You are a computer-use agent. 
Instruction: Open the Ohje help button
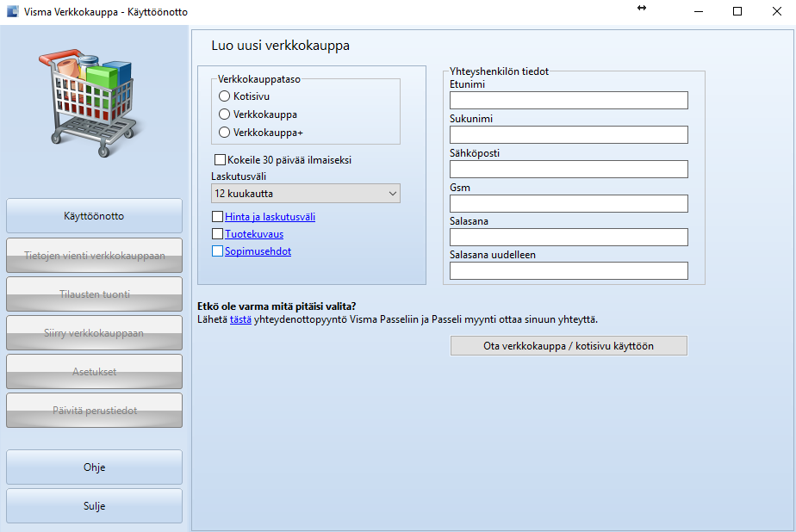(95, 467)
